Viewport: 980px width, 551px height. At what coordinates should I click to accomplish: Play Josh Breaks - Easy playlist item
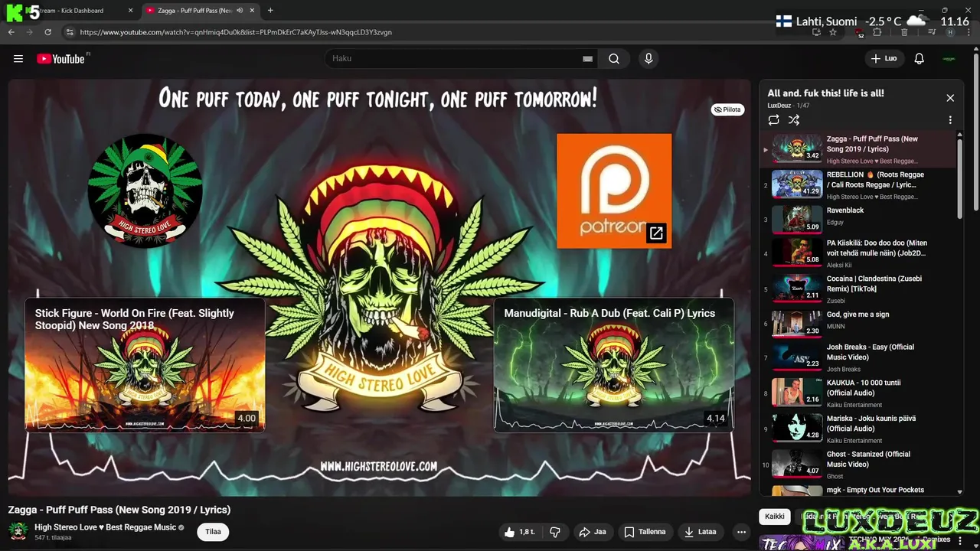tap(859, 357)
